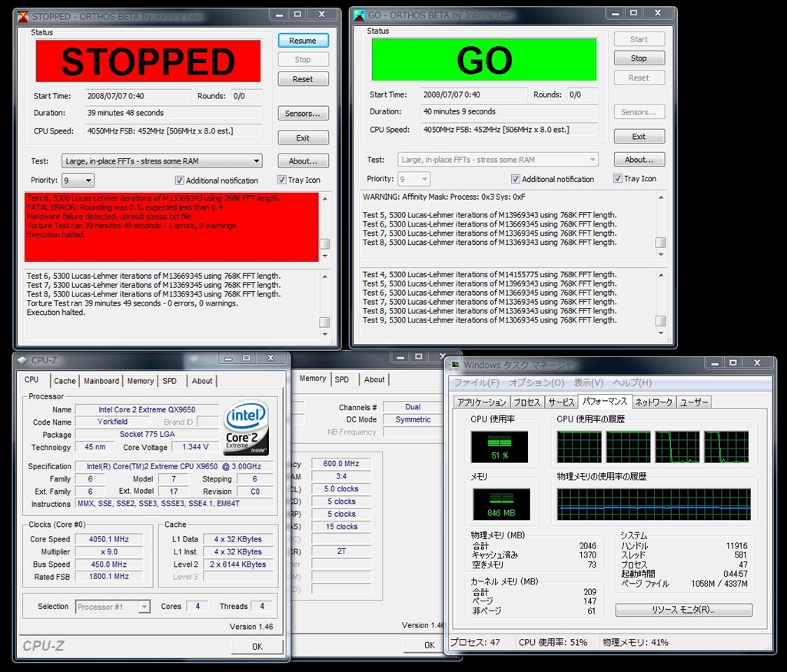This screenshot has width=787, height=672.
Task: Switch to the サービス tab in Task Manager
Action: (560, 402)
